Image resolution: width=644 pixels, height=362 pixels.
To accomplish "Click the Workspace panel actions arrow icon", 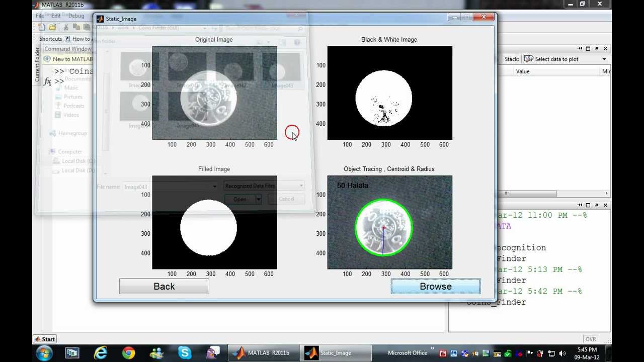I will tap(580, 49).
